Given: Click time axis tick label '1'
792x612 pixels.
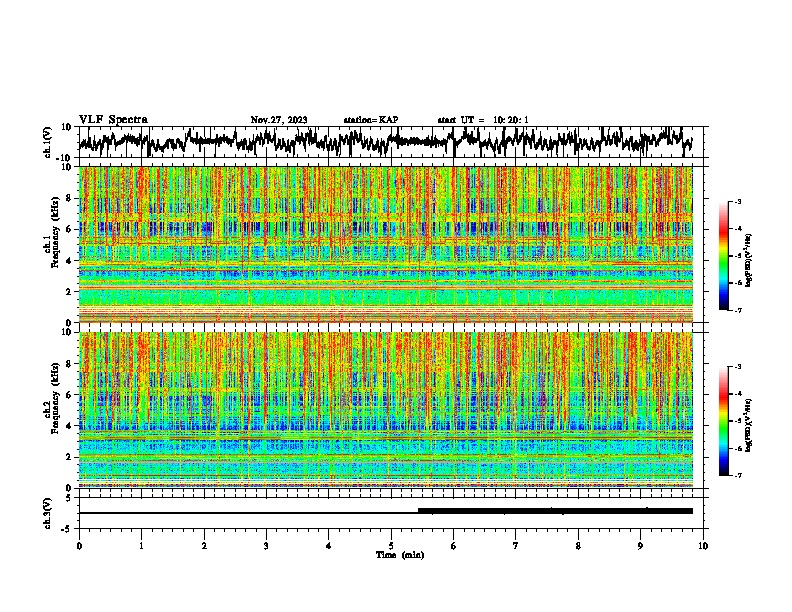Looking at the screenshot, I should (141, 546).
